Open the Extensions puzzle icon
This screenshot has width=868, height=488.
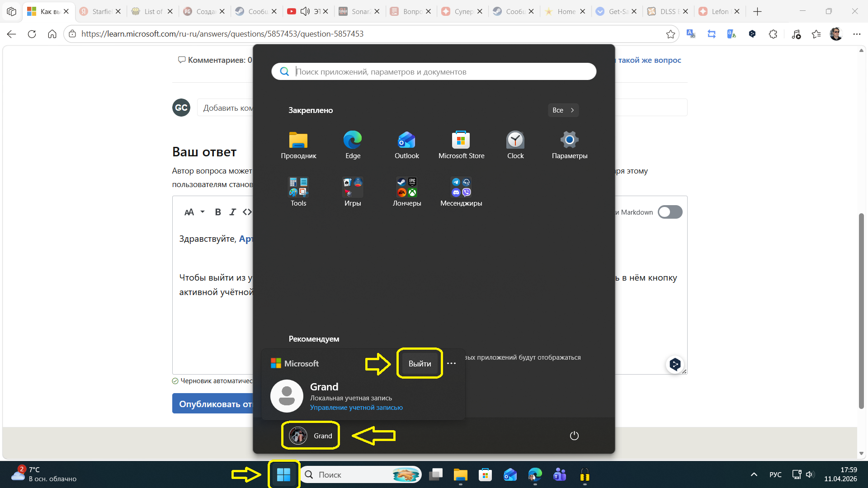(x=773, y=34)
